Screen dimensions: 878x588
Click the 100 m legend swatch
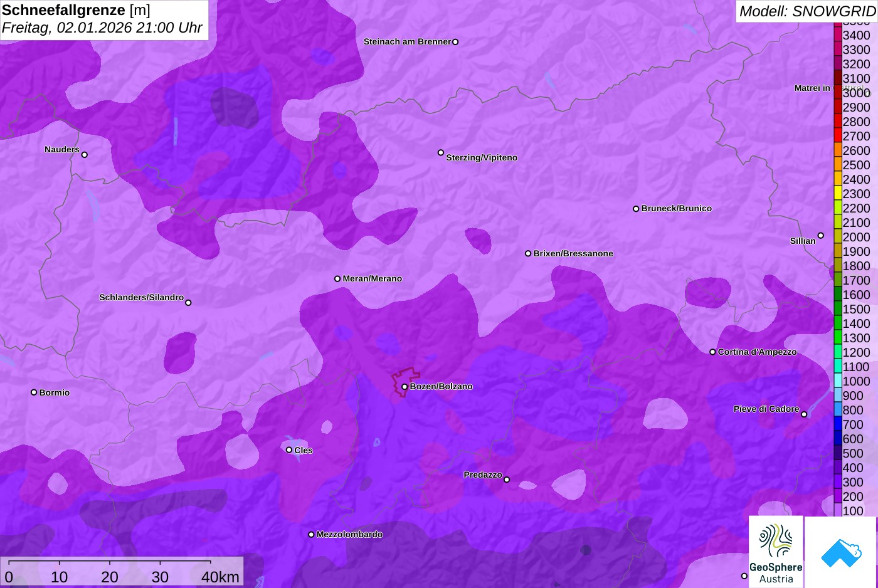point(838,510)
